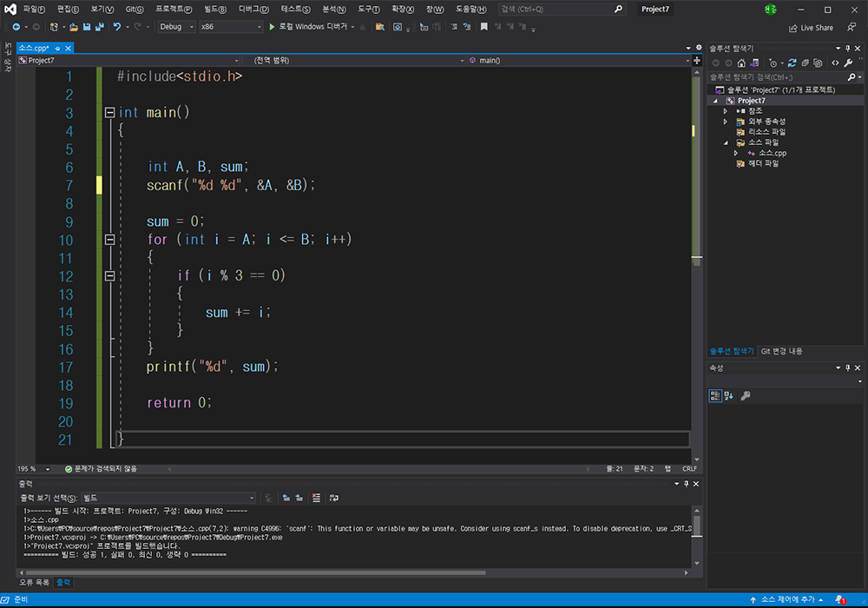Click the split editor icon above the scrollbar

click(x=697, y=60)
